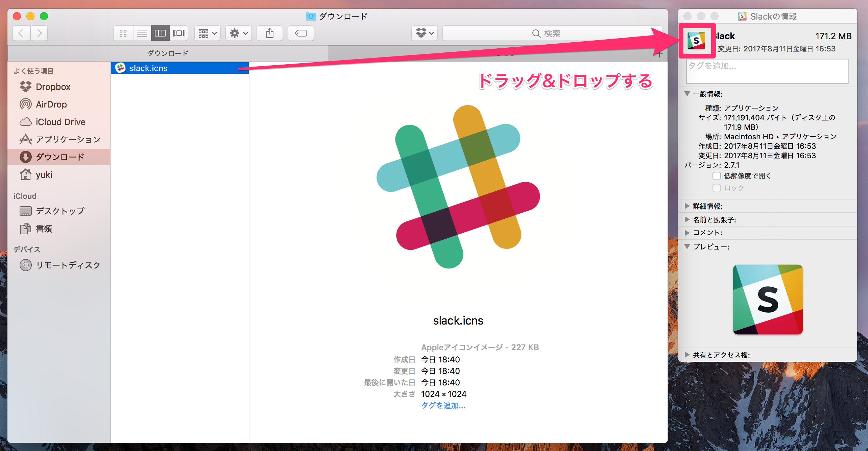Click the home icon next to yuki

26,174
